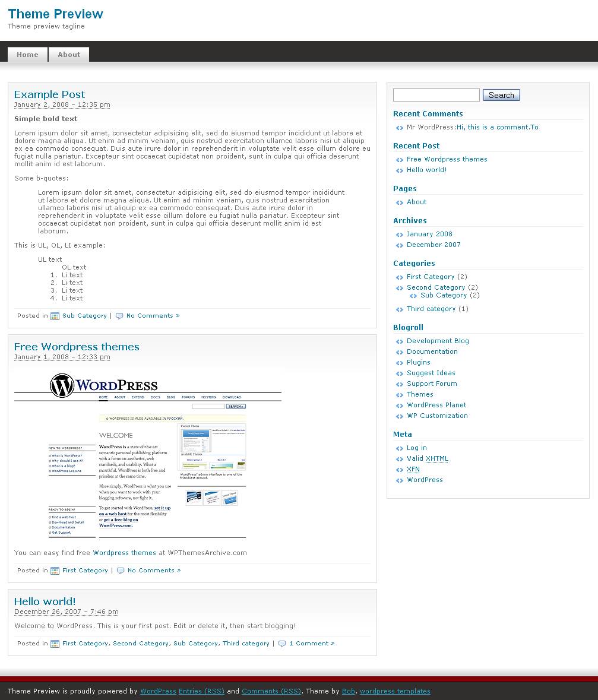Click the bullet icon beside Development Blog
The height and width of the screenshot is (700, 598).
tap(398, 341)
